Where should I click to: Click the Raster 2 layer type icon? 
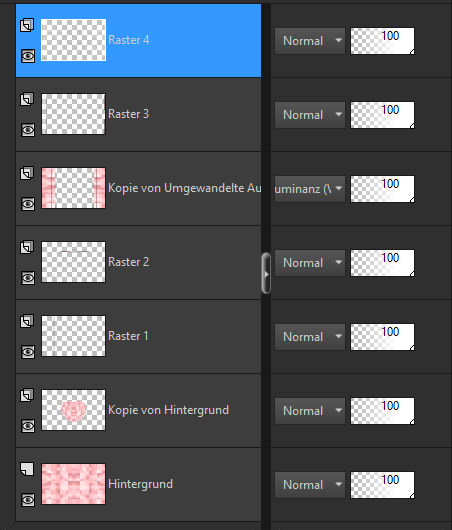27,247
